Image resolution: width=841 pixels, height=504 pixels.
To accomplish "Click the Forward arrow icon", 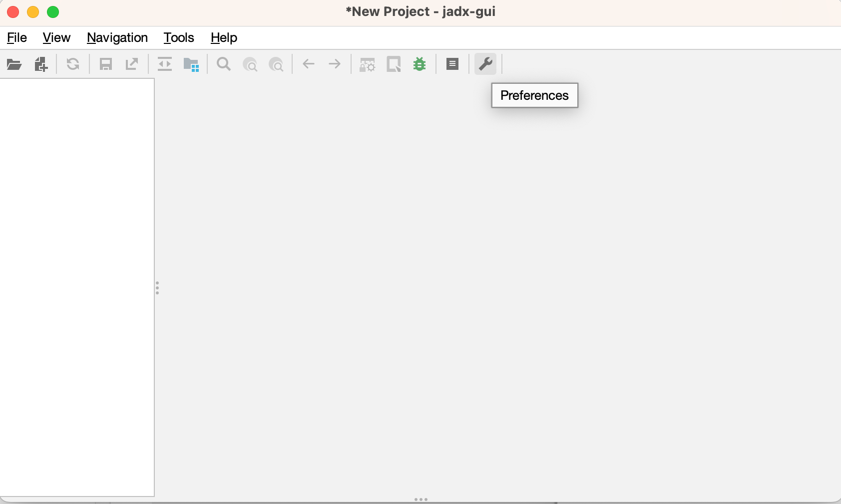I will pyautogui.click(x=335, y=64).
